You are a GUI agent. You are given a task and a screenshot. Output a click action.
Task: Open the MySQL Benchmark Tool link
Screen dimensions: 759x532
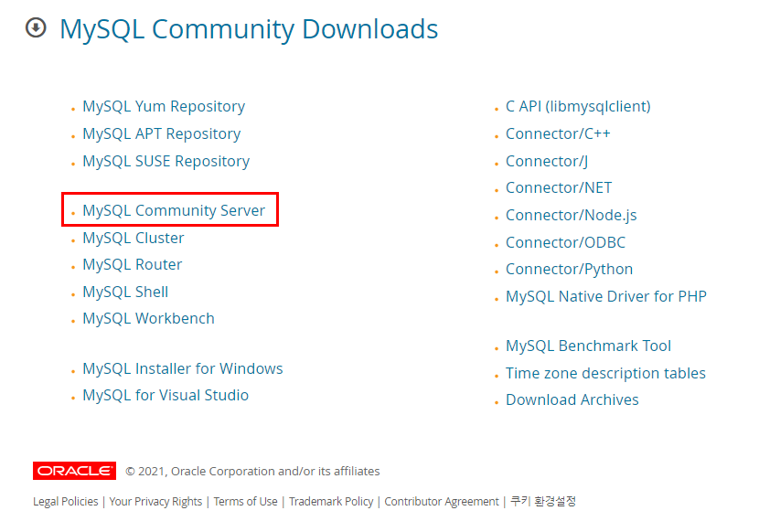click(x=588, y=346)
